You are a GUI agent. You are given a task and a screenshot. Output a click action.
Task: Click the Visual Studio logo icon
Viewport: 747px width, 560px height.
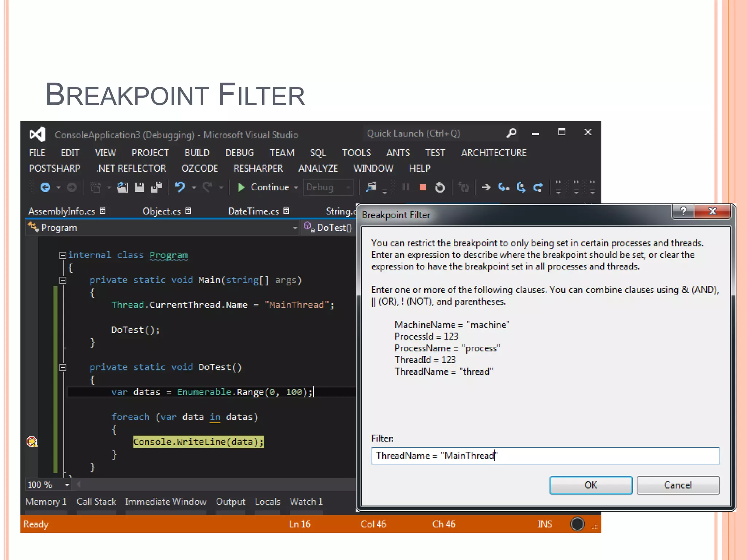tap(38, 135)
